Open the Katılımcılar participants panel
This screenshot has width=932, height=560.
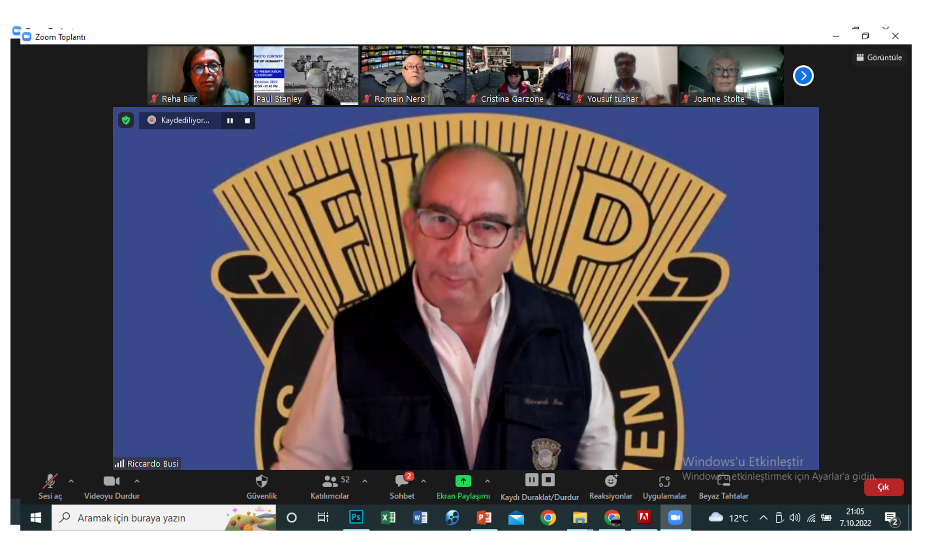tap(330, 486)
